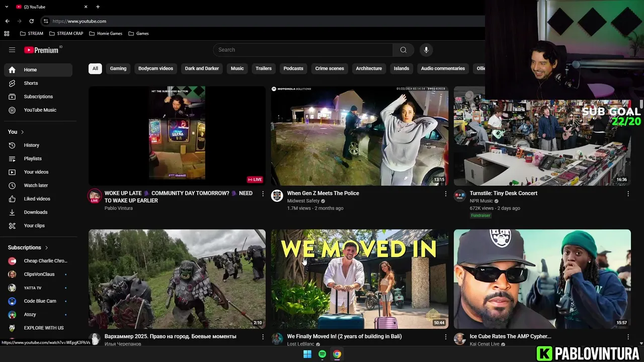Open more options for Turnstile Tiny Desk video
644x362 pixels.
628,194
